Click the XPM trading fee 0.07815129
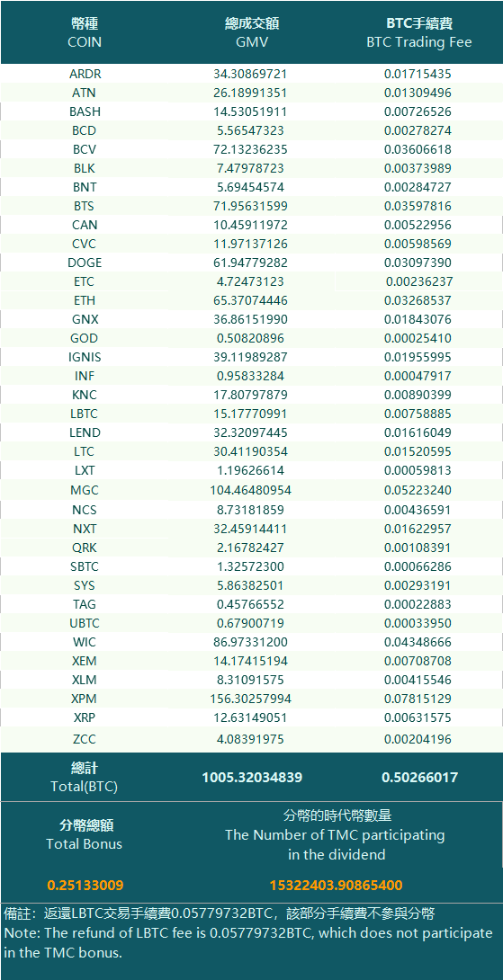Screen dimensions: 503x980 click(418, 698)
